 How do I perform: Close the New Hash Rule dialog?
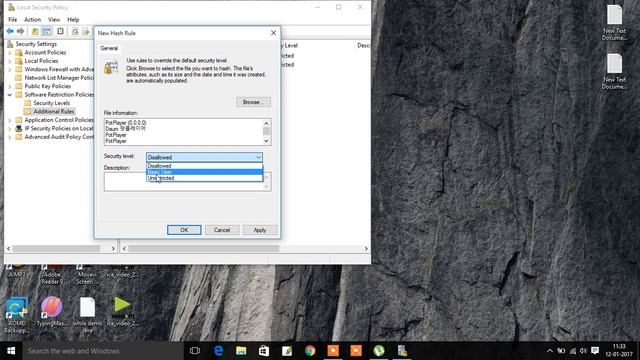[273, 33]
